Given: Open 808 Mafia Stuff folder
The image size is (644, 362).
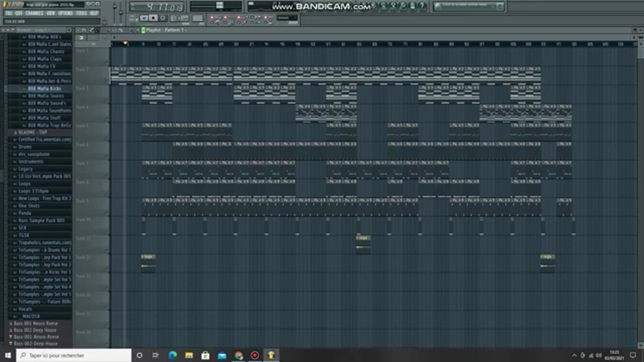Looking at the screenshot, I should click(44, 118).
